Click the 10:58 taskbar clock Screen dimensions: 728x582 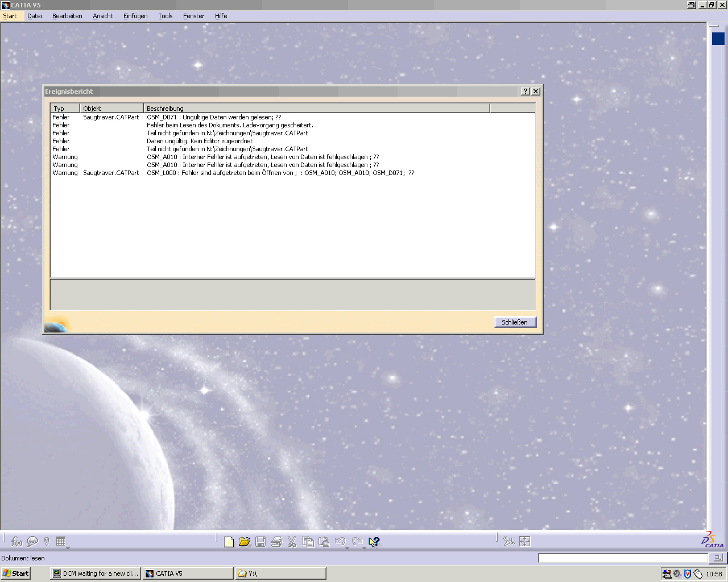pos(714,574)
